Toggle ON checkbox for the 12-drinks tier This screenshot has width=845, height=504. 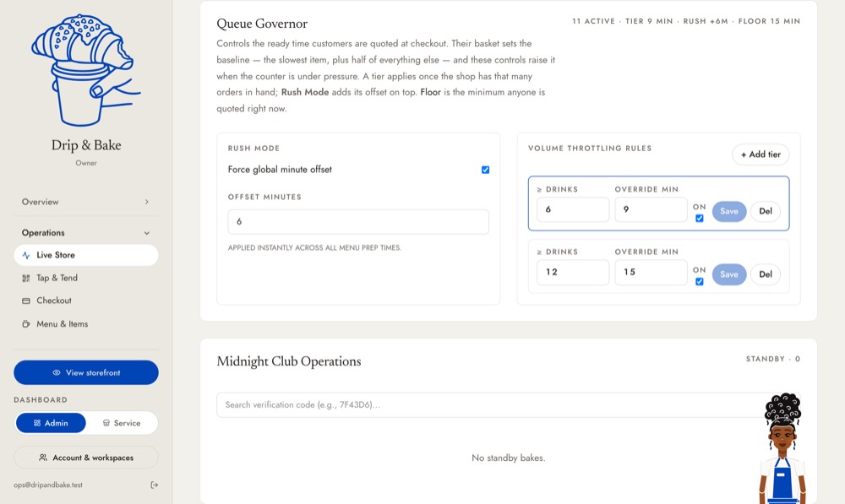[x=700, y=282]
